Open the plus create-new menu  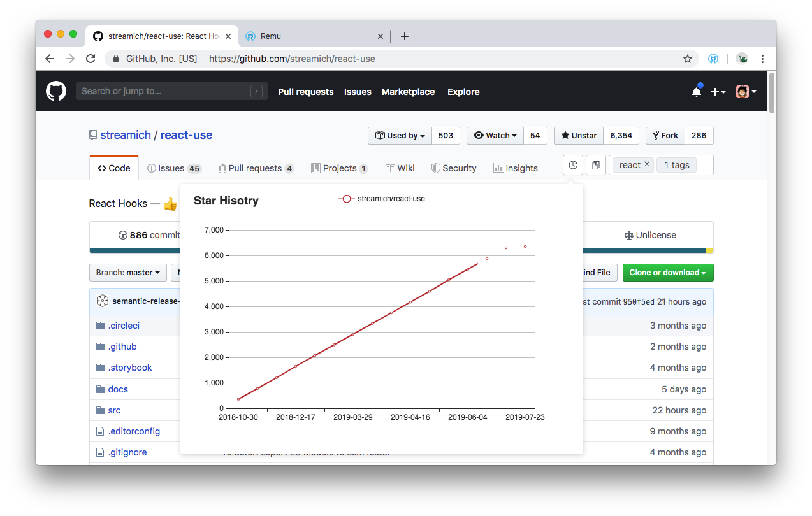pyautogui.click(x=718, y=92)
